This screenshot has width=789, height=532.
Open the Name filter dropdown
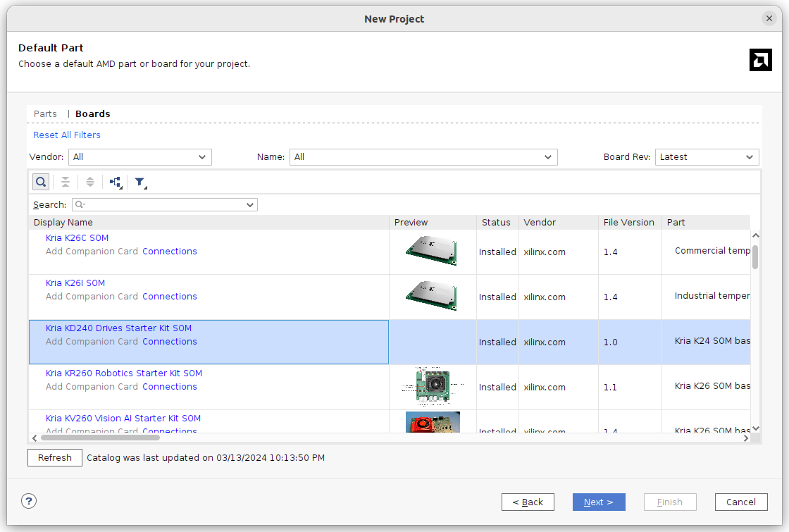423,157
